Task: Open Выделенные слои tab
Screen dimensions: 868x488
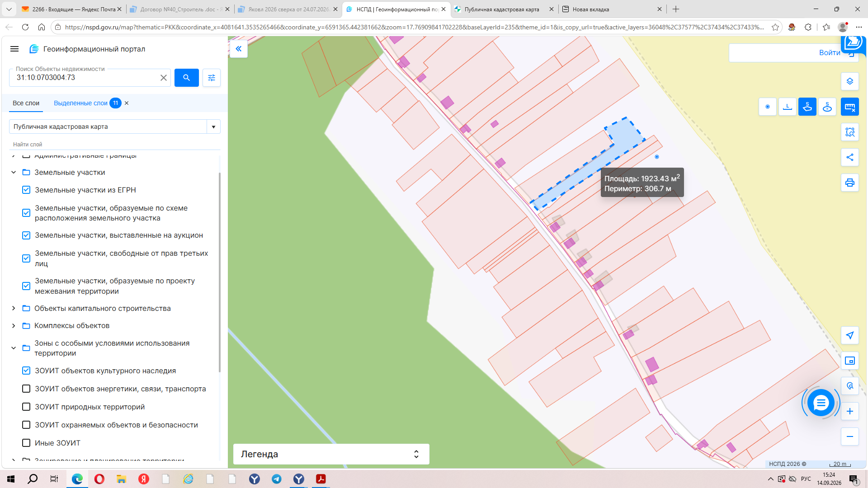Action: click(x=80, y=103)
